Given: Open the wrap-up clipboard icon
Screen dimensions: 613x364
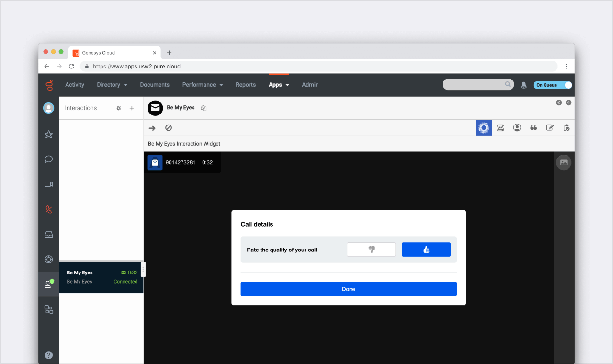Looking at the screenshot, I should (567, 128).
